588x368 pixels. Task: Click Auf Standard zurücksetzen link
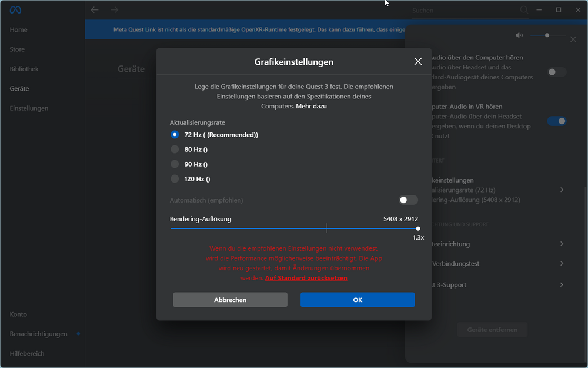click(306, 278)
